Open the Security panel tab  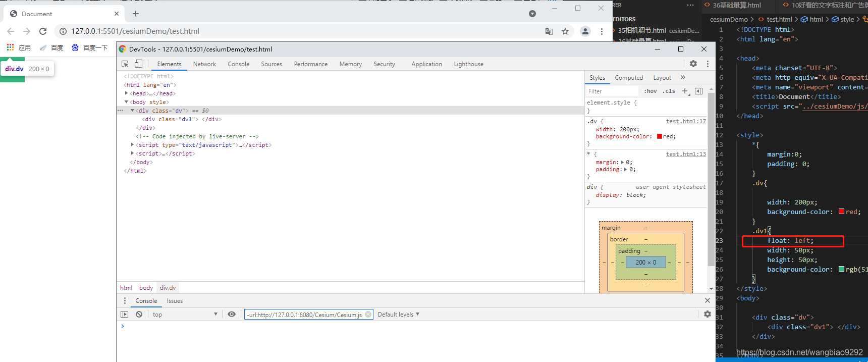[x=384, y=64]
